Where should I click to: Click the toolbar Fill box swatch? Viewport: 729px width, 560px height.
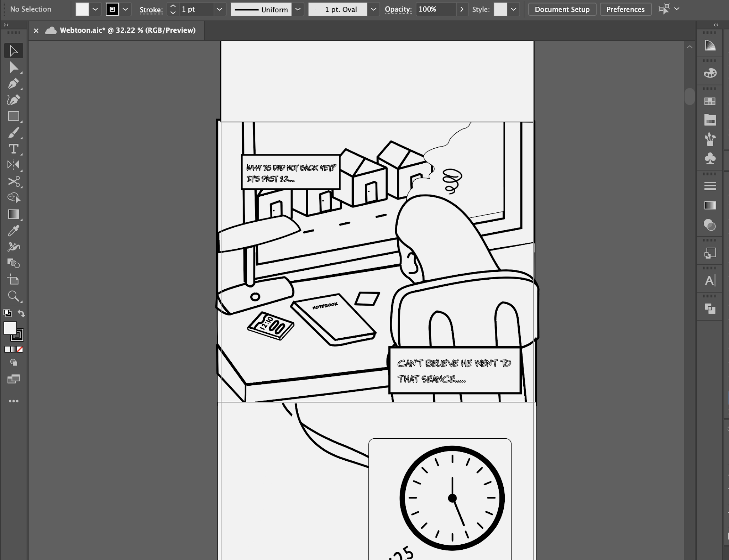(x=10, y=328)
